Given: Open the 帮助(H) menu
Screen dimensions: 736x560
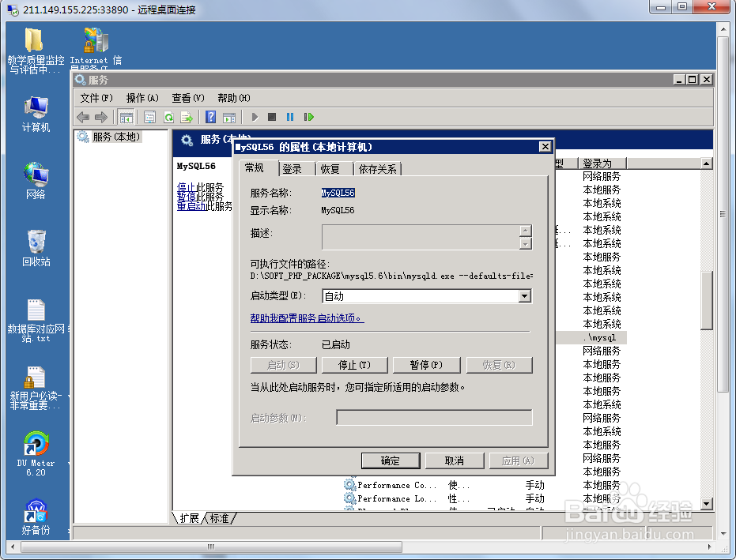Looking at the screenshot, I should 234,98.
